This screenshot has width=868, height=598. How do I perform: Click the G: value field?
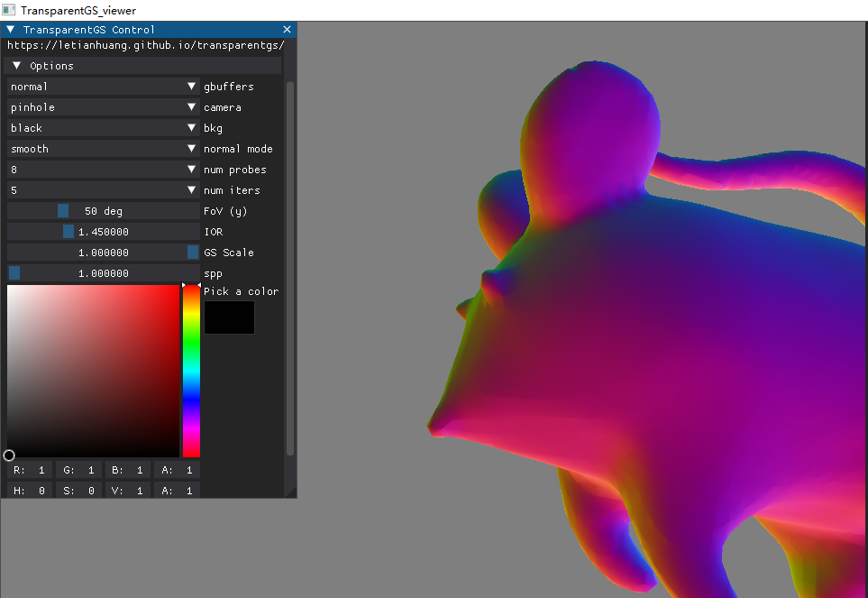[78, 470]
